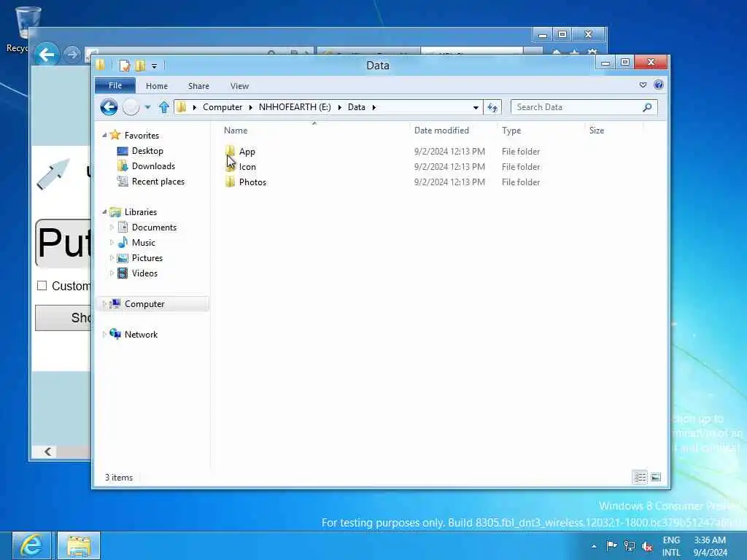Click Back arrow in the background browser window
The height and width of the screenshot is (560, 747).
click(x=46, y=54)
